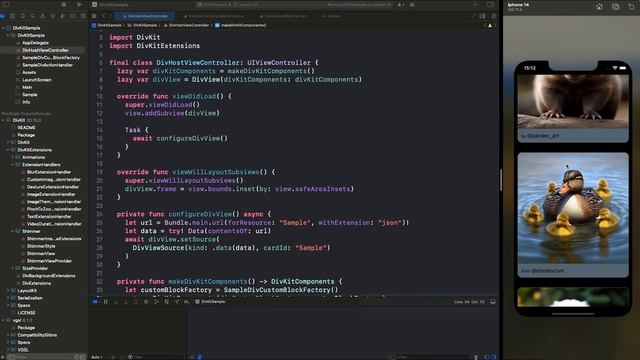Click the Run (play) button
640x360 pixels.
coord(79,4)
